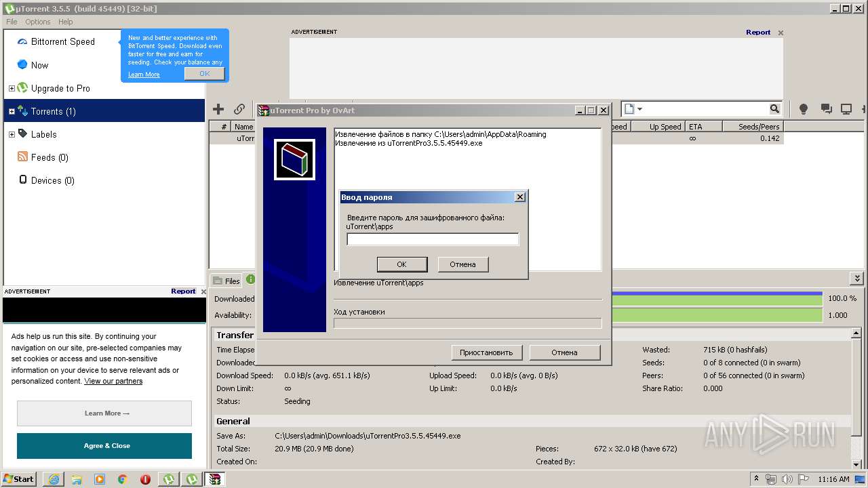
Task: Select Feeds (0) in the sidebar
Action: tap(50, 157)
